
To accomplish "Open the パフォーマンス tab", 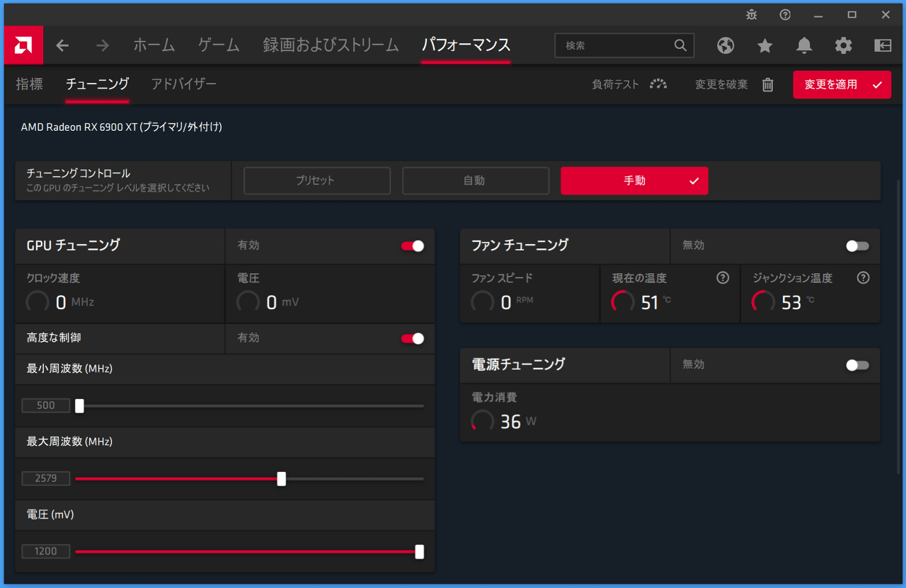I will pyautogui.click(x=466, y=45).
